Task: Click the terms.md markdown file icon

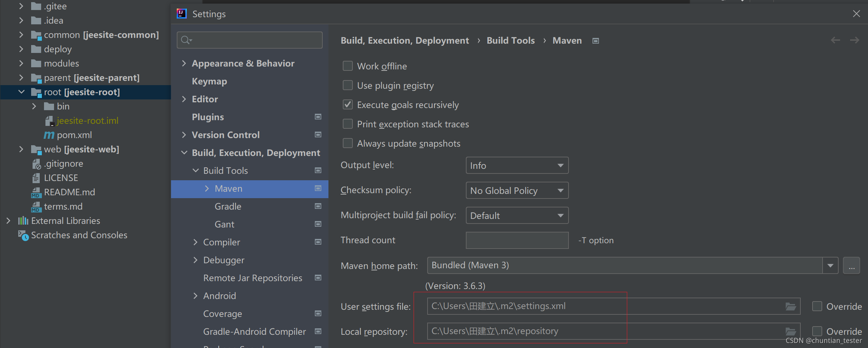Action: pyautogui.click(x=36, y=207)
